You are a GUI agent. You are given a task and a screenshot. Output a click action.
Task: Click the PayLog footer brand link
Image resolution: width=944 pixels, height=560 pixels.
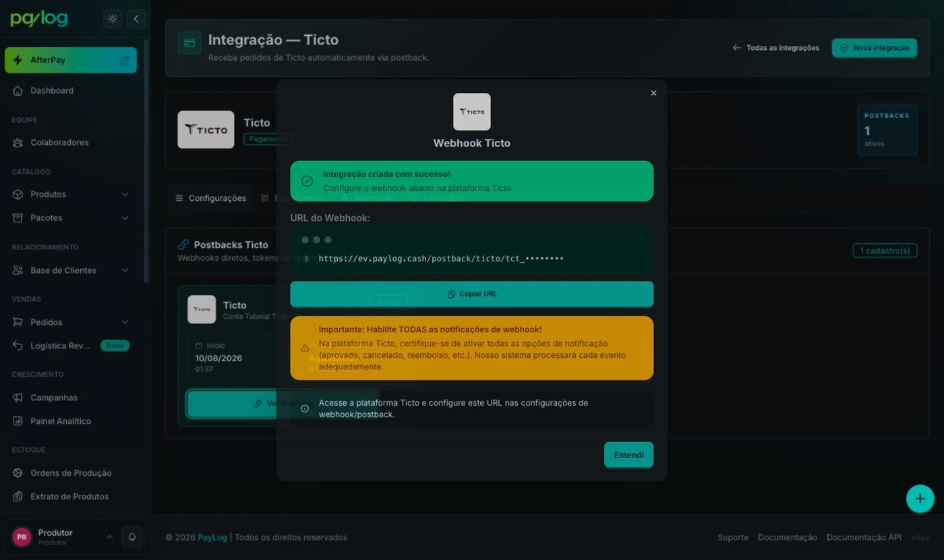pos(212,537)
